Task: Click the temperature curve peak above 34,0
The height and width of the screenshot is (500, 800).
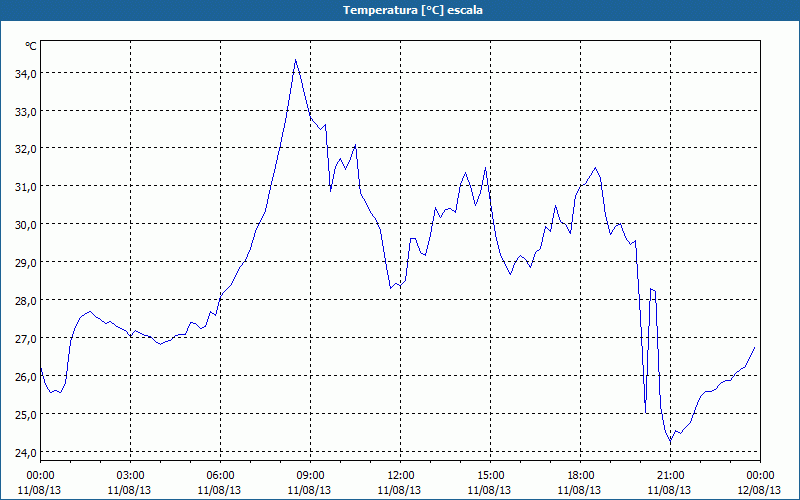Action: pyautogui.click(x=295, y=60)
